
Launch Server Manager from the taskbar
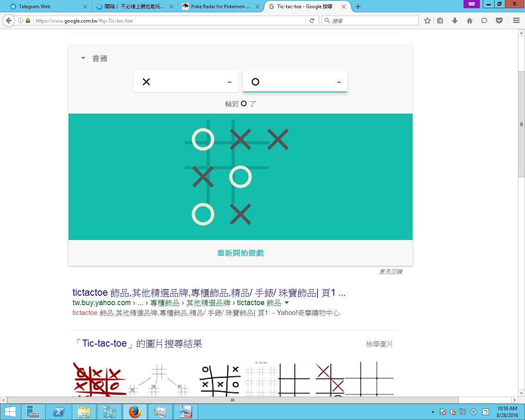point(33,412)
